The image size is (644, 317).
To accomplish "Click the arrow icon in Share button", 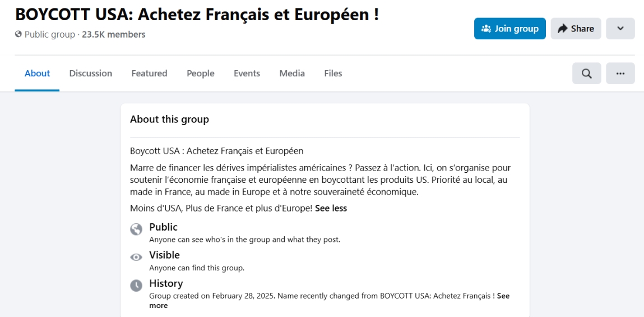I will point(562,29).
